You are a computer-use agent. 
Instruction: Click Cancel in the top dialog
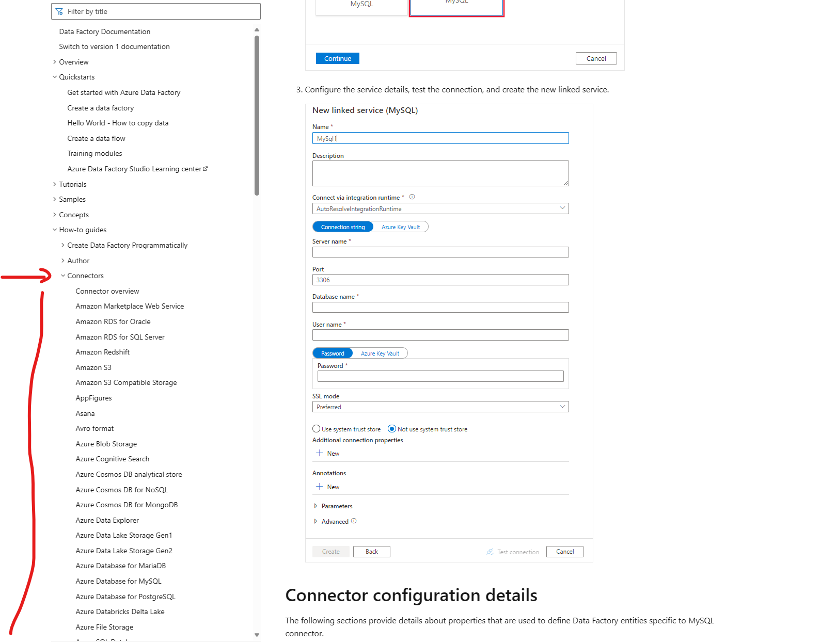pos(596,58)
